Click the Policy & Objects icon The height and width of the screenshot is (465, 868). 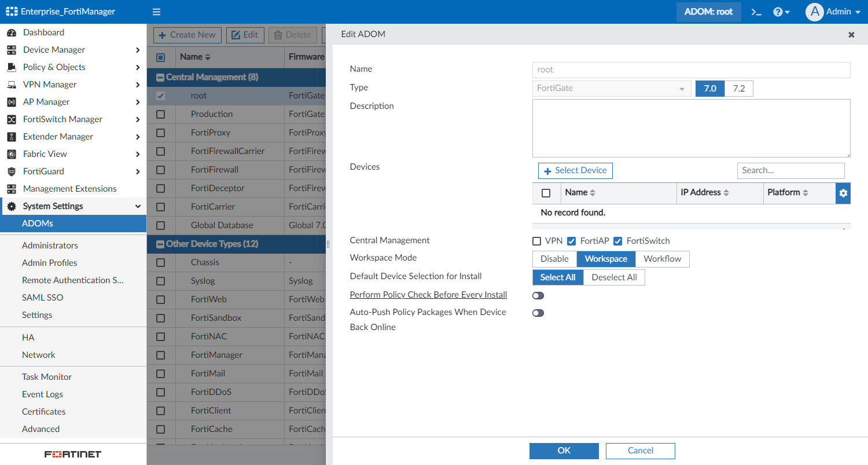click(x=11, y=67)
